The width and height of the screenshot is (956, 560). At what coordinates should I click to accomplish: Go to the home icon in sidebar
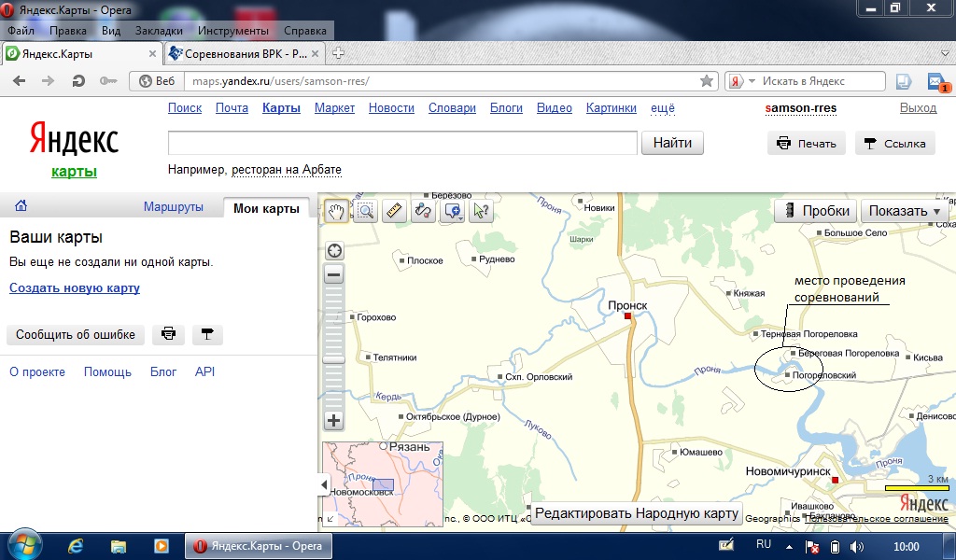21,206
